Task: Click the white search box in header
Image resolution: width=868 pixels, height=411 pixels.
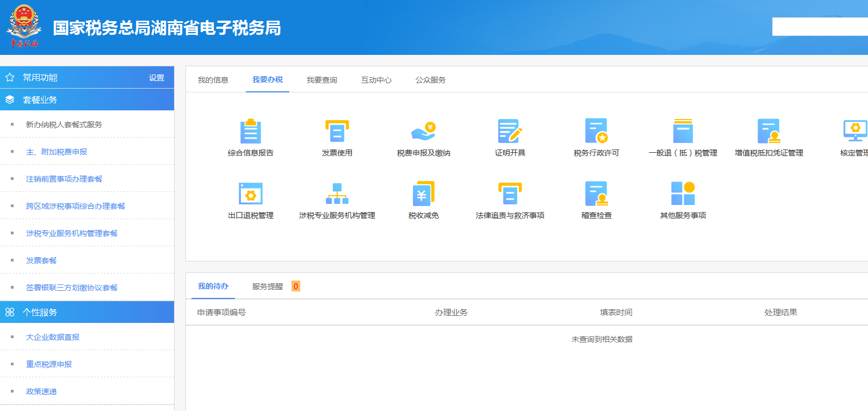Action: click(x=820, y=27)
